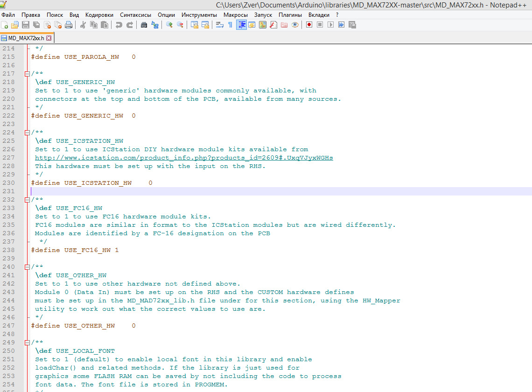Save the current file
The image size is (532, 392).
26,25
